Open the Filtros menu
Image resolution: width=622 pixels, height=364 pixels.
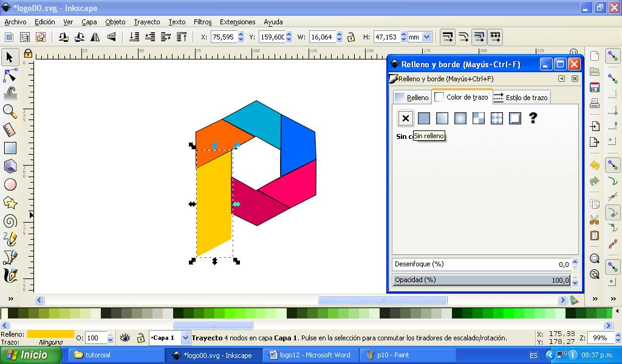[202, 22]
